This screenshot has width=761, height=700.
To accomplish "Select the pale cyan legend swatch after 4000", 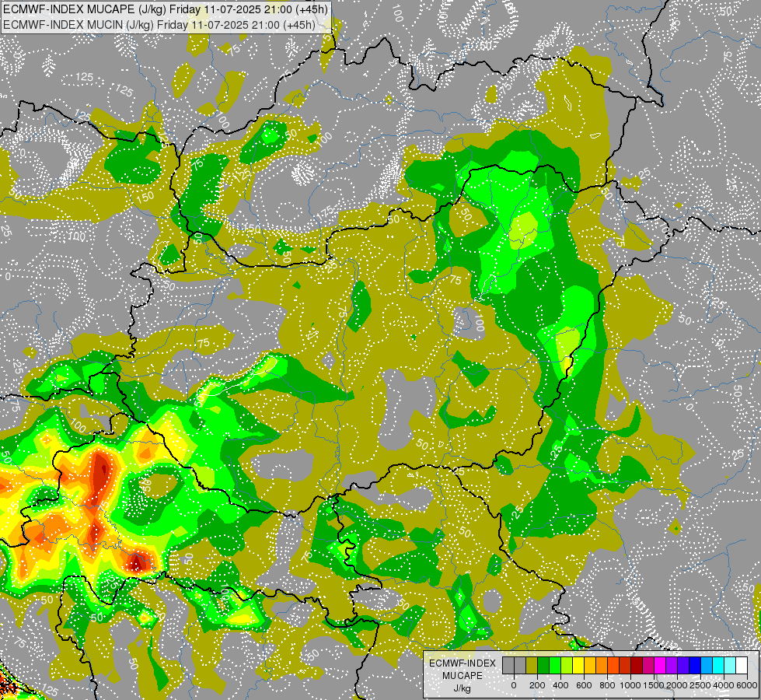I will coord(731,666).
